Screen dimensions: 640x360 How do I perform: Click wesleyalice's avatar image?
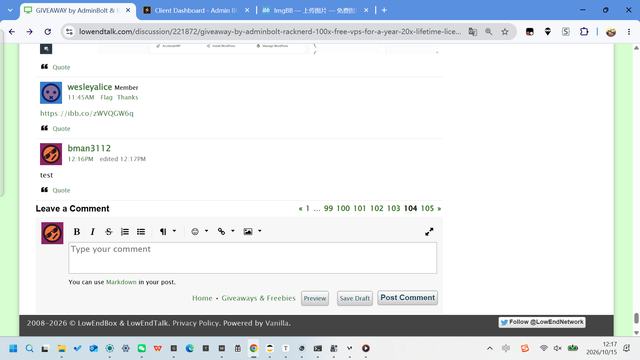(51, 93)
